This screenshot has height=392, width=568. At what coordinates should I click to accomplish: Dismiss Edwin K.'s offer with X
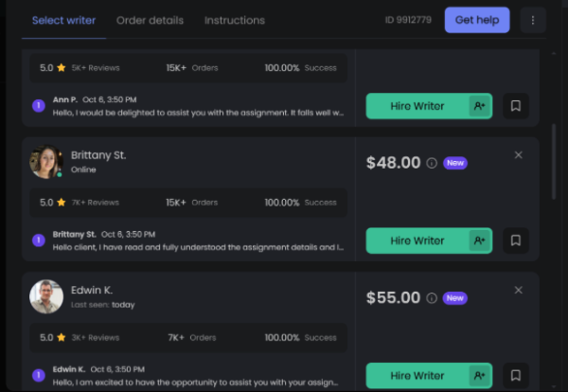pyautogui.click(x=518, y=290)
